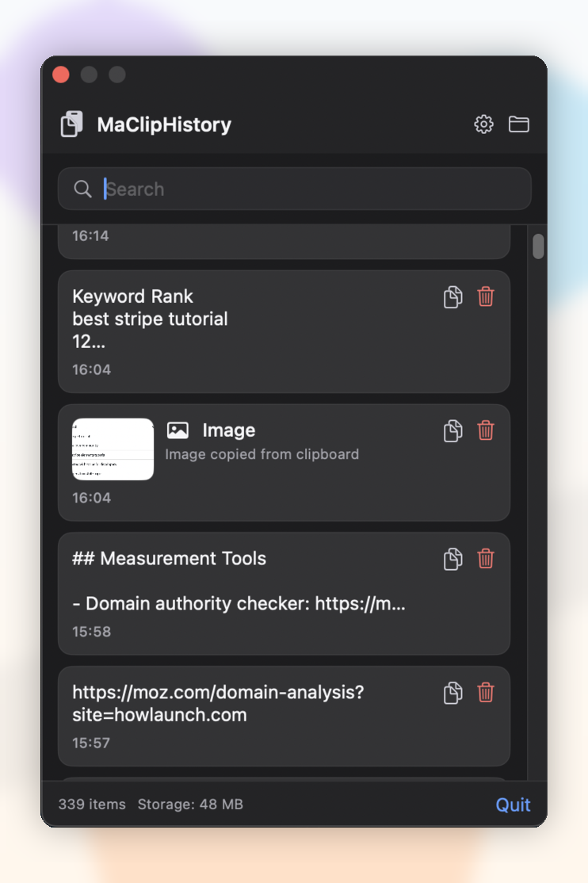Viewport: 588px width, 883px height.
Task: Click the MaClipHistory title text
Action: 164,124
